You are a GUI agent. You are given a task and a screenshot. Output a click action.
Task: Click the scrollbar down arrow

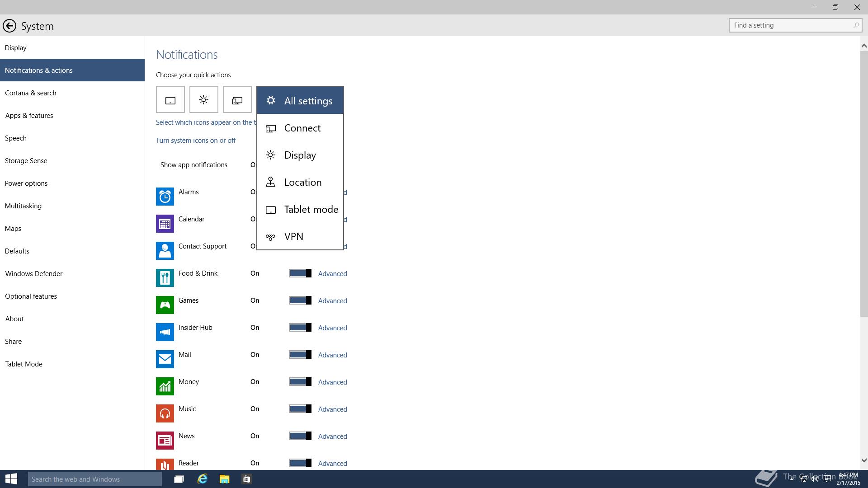click(864, 460)
